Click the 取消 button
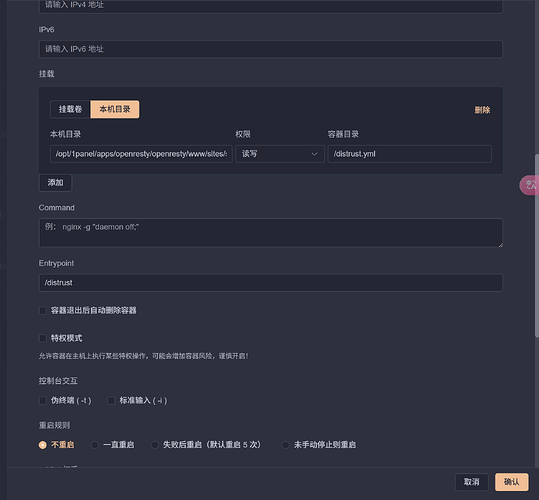Viewport: 539px width, 500px height. [472, 482]
